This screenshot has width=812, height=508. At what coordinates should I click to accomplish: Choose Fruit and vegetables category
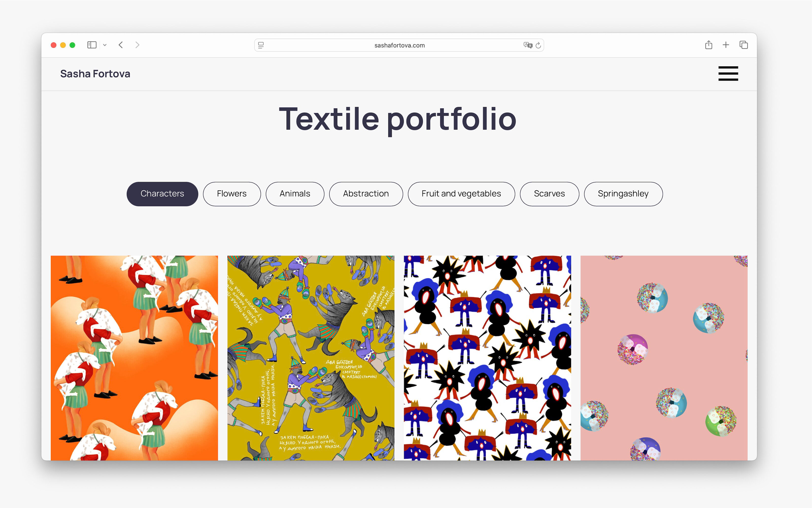tap(461, 194)
